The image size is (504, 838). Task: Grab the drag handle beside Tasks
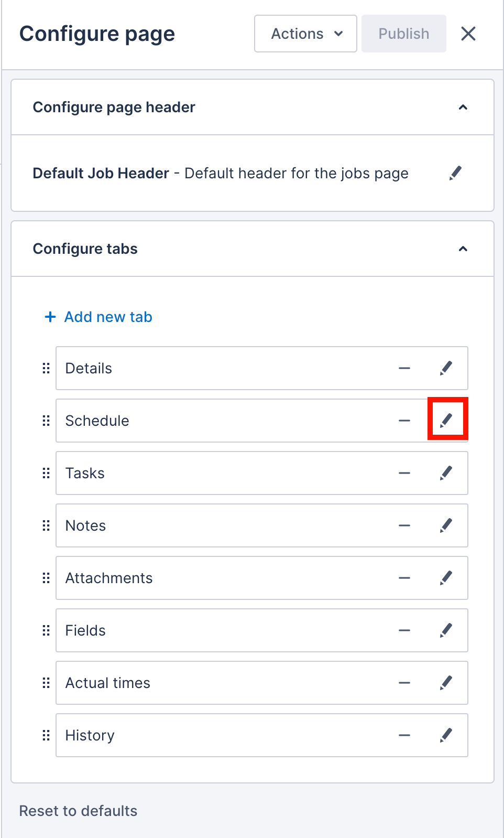46,473
